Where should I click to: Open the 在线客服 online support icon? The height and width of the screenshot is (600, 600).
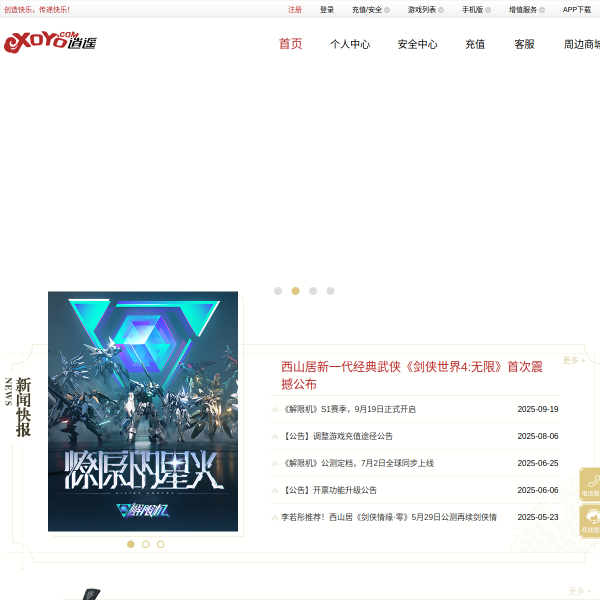point(590,521)
